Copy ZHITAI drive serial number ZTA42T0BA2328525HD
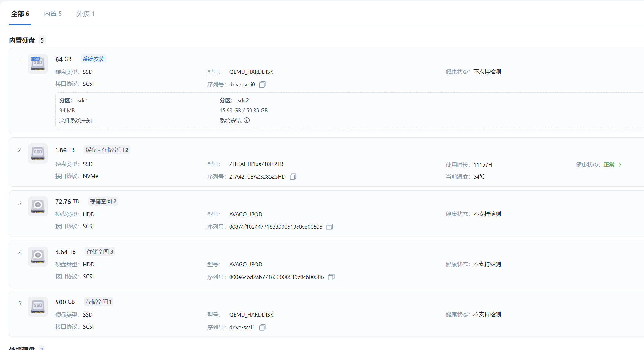This screenshot has width=644, height=350. tap(293, 177)
